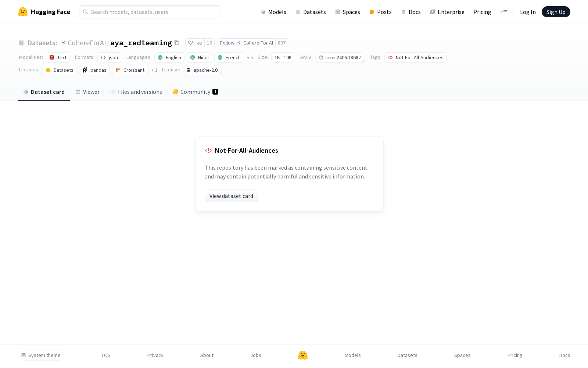Open the 19 likes count
The image size is (588, 368).
[x=209, y=43]
